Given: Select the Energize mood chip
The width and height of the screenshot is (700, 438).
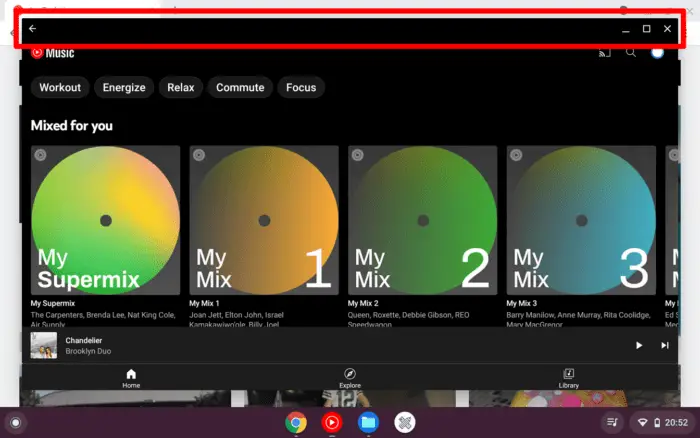Looking at the screenshot, I should point(124,88).
